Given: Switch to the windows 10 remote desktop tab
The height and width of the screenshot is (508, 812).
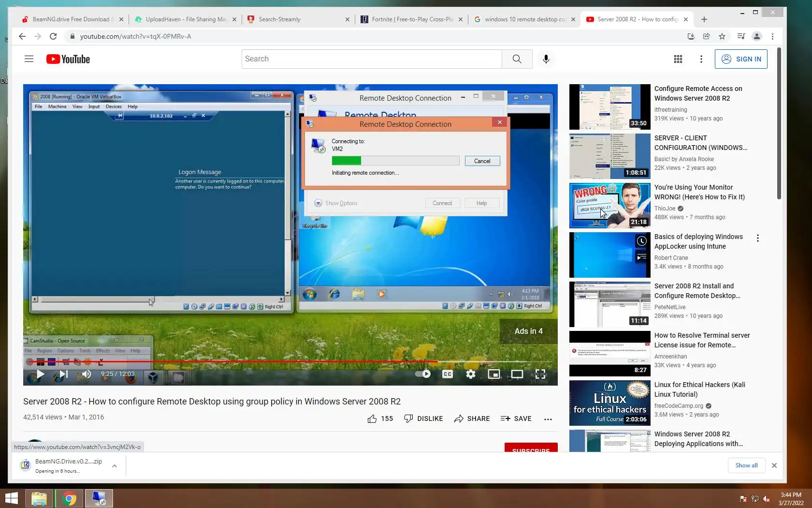Looking at the screenshot, I should point(525,19).
